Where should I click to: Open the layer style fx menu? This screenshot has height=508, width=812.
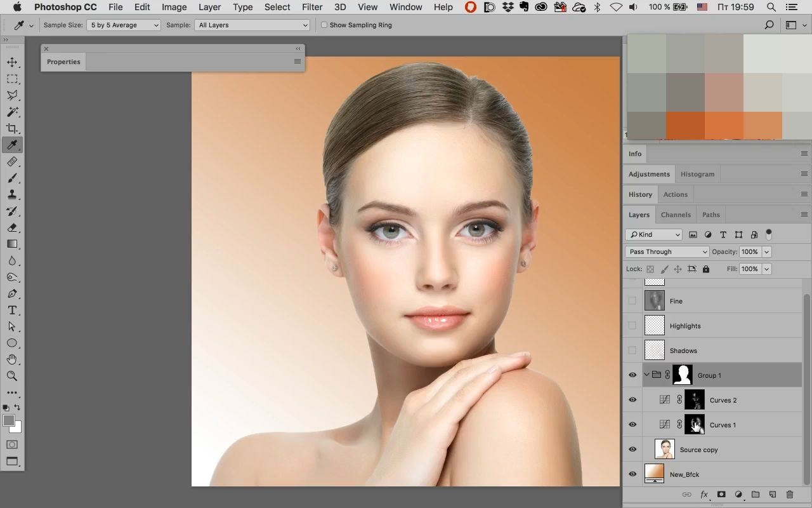[704, 494]
